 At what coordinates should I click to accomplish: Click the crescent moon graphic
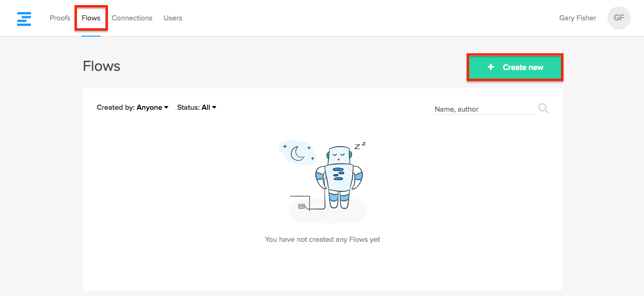tap(297, 152)
